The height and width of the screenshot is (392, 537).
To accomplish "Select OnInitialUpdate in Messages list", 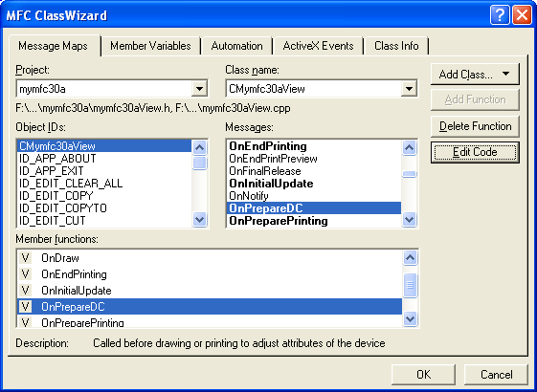I will click(x=314, y=184).
